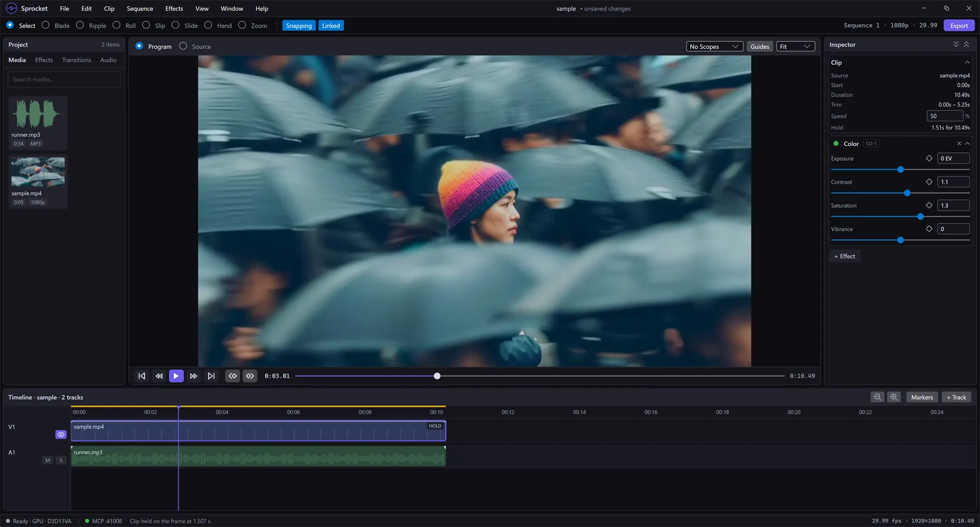The image size is (980, 527).
Task: Jump to the sequence start
Action: coord(142,376)
